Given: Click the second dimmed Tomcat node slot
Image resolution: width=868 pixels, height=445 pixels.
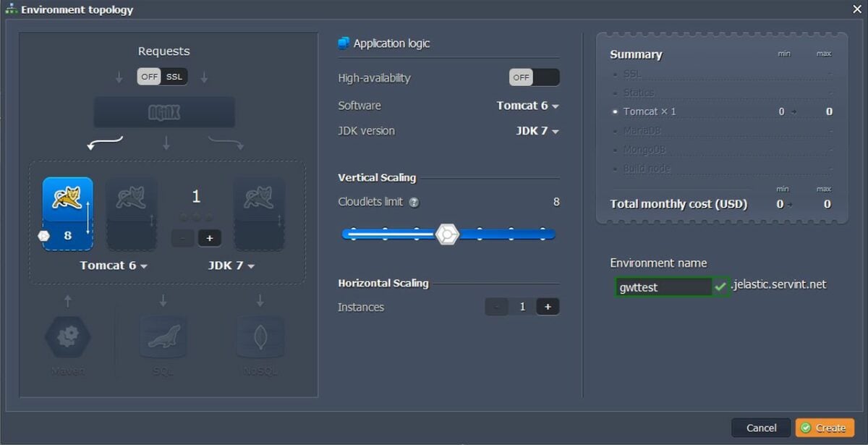Looking at the screenshot, I should tap(132, 214).
